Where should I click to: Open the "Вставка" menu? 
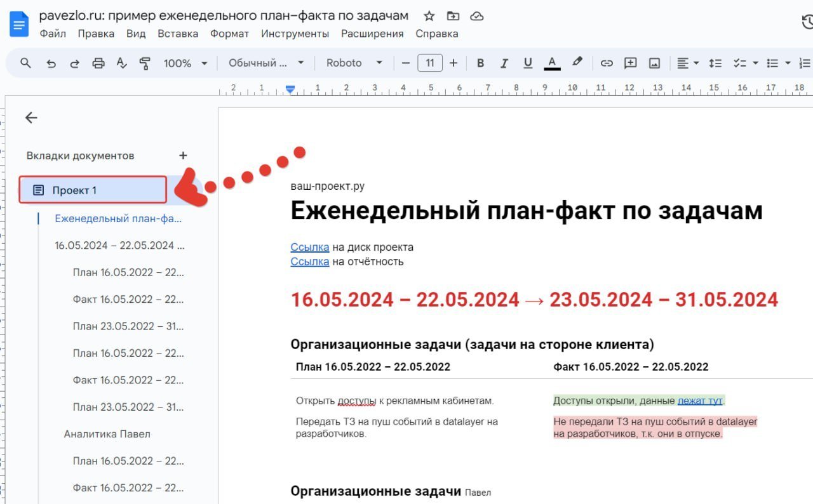[177, 34]
